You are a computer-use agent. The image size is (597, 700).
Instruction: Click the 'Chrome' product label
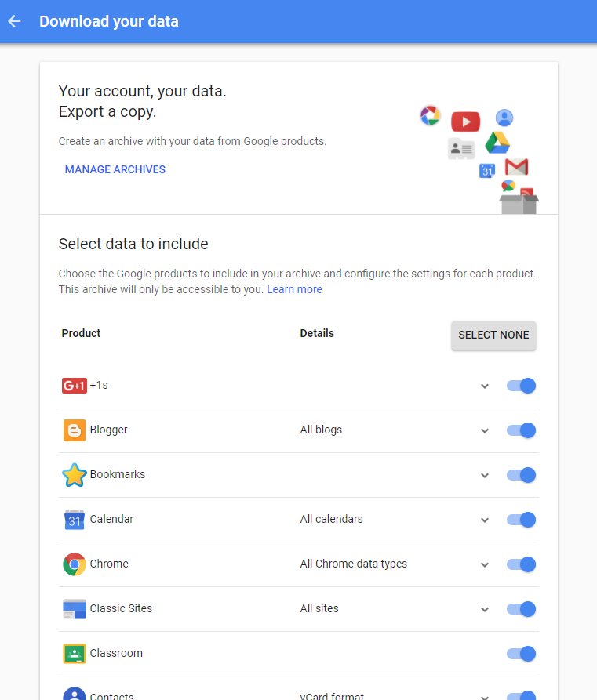pos(109,564)
